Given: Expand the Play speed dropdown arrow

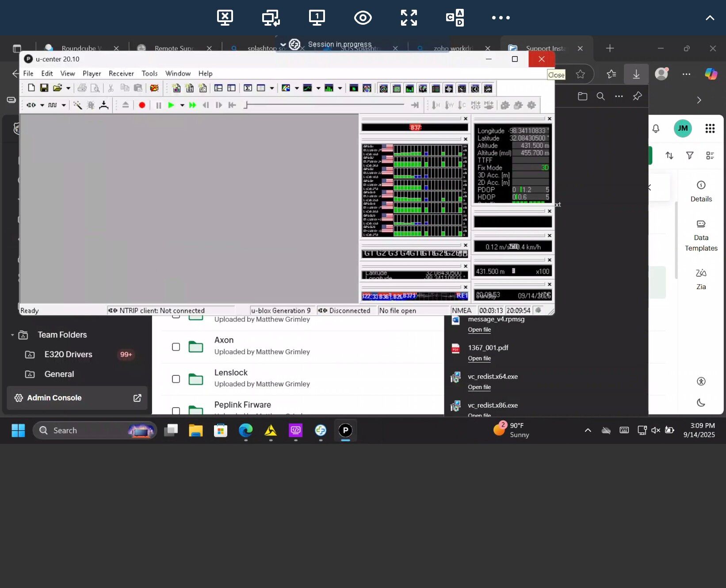Looking at the screenshot, I should (x=182, y=105).
